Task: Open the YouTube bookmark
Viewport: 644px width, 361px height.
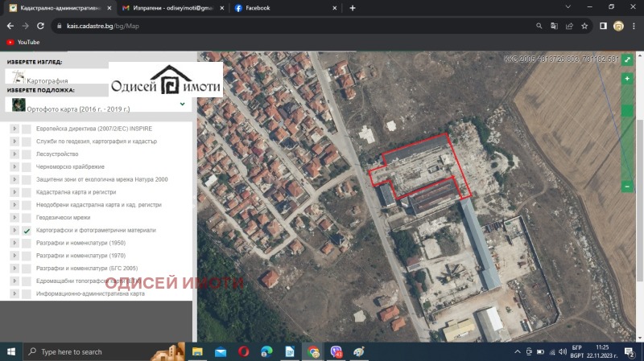Action: pyautogui.click(x=23, y=42)
